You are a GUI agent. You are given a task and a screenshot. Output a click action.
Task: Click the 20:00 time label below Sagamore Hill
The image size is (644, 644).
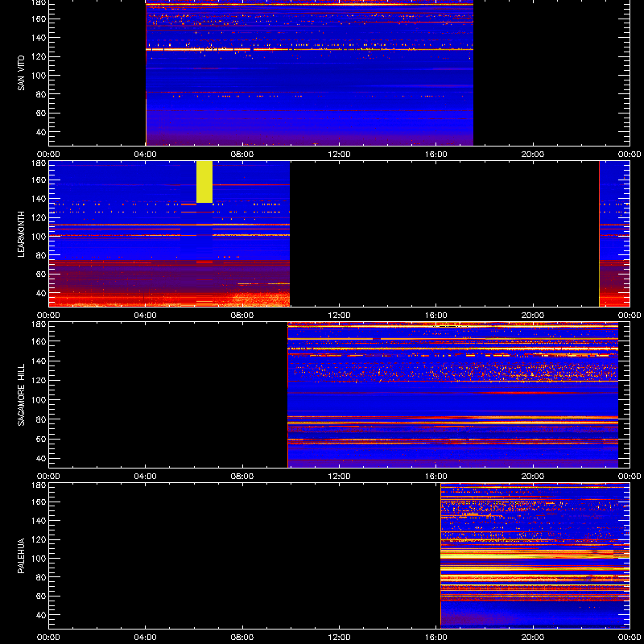(533, 477)
